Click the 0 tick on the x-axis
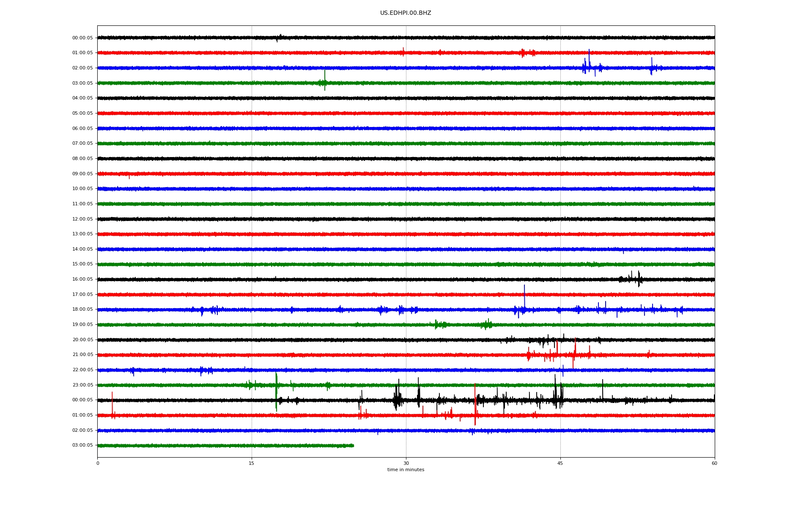Image resolution: width=812 pixels, height=508 pixels. click(98, 463)
